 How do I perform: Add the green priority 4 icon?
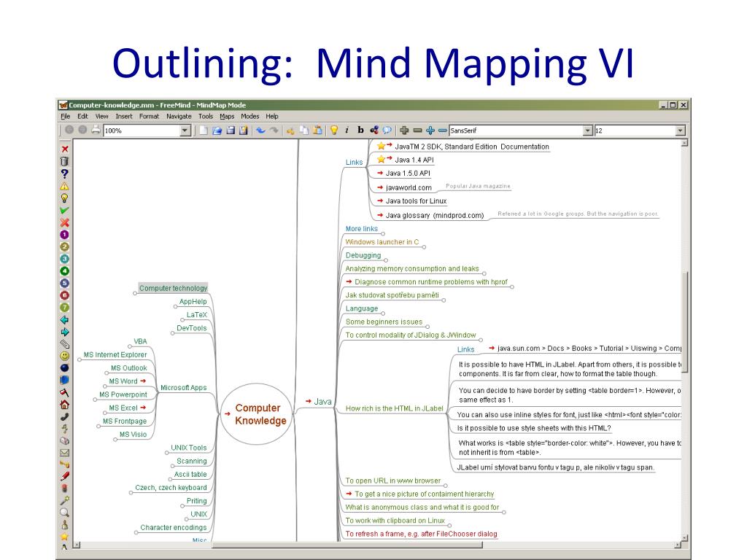pyautogui.click(x=65, y=271)
